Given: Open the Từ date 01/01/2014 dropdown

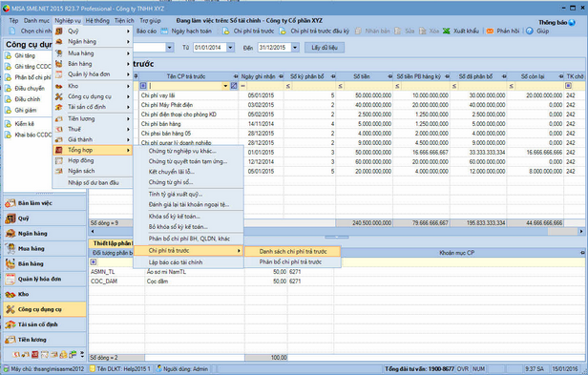Looking at the screenshot, I should (231, 48).
